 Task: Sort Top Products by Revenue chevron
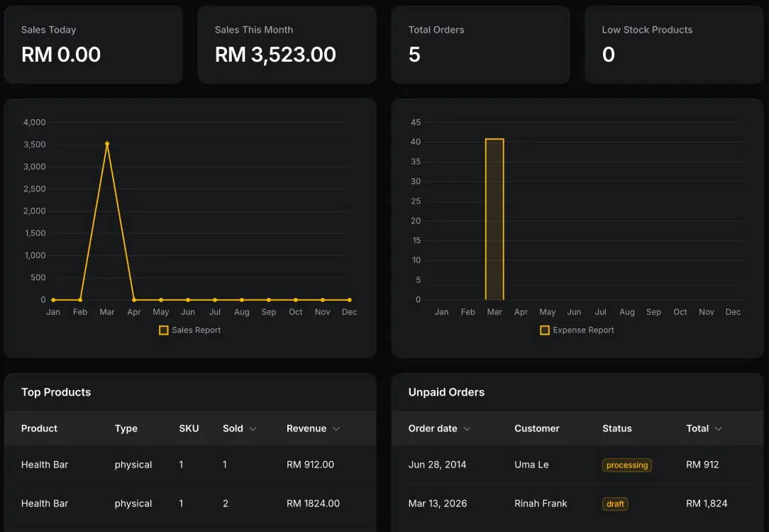coord(336,429)
